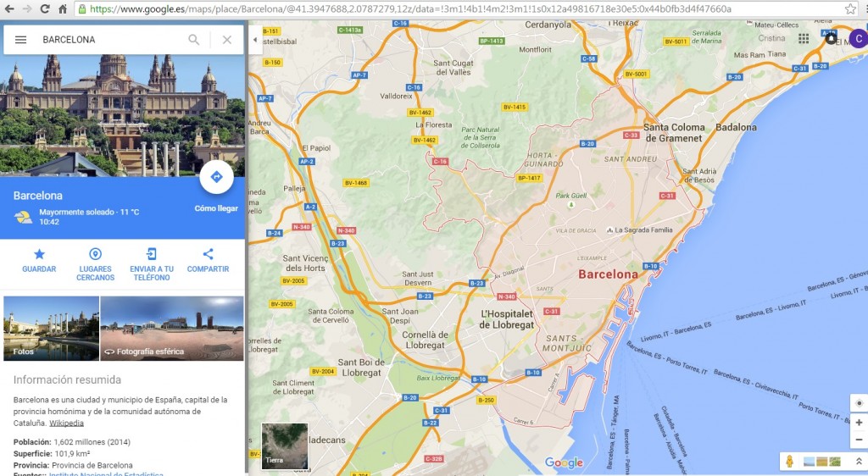Click the my location target button
The height and width of the screenshot is (476, 868).
pos(860,403)
